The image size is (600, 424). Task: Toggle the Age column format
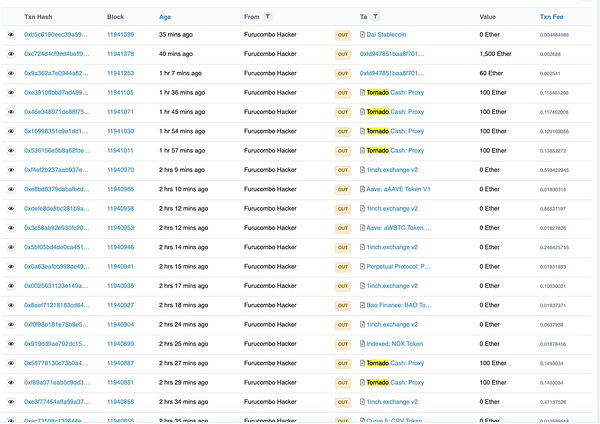coord(165,17)
